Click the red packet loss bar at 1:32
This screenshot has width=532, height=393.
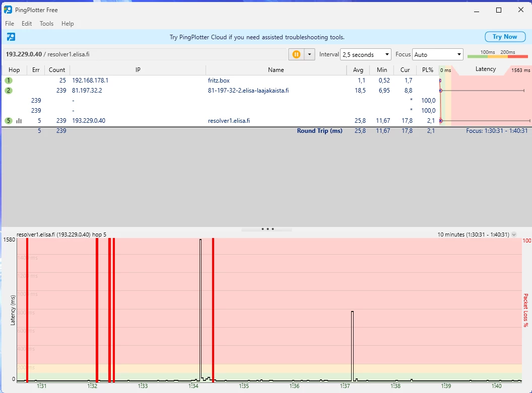pos(97,310)
